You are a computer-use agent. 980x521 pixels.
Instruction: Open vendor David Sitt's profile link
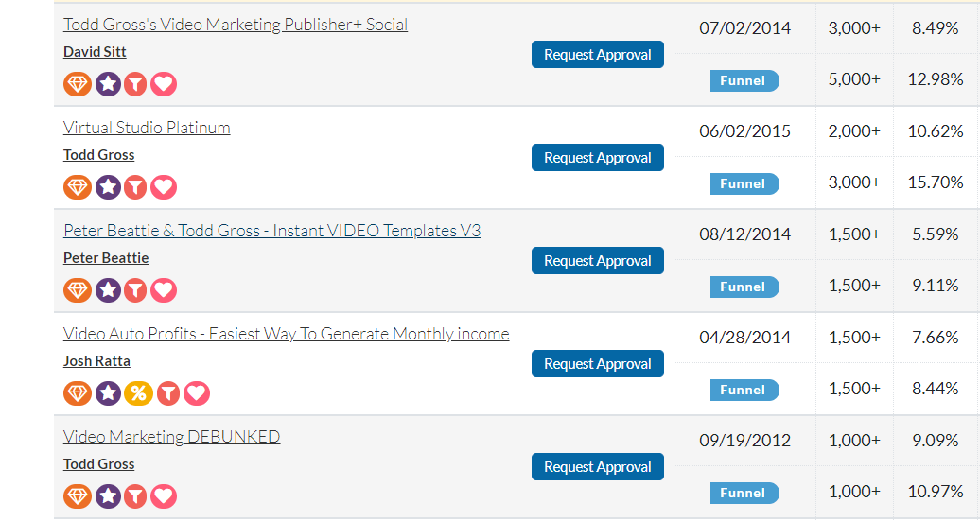click(x=95, y=52)
